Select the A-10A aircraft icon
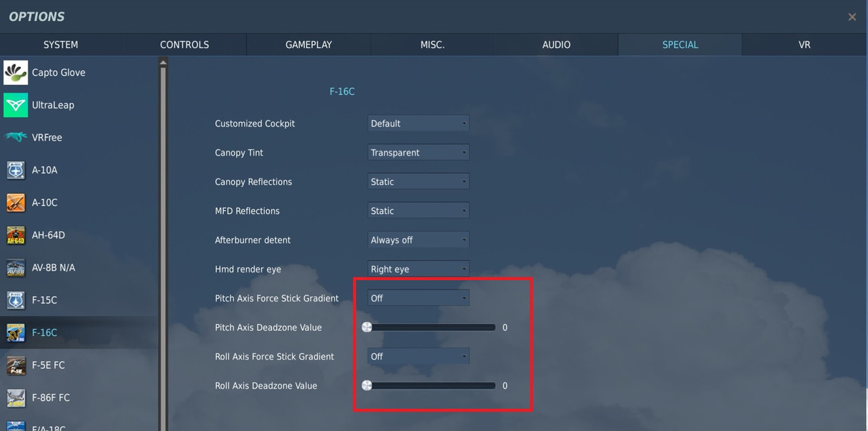The image size is (868, 431). point(16,170)
